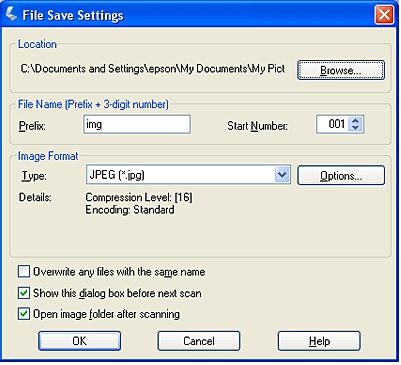This screenshot has height=365, width=401.
Task: Open the image format Options dialog
Action: coord(341,175)
